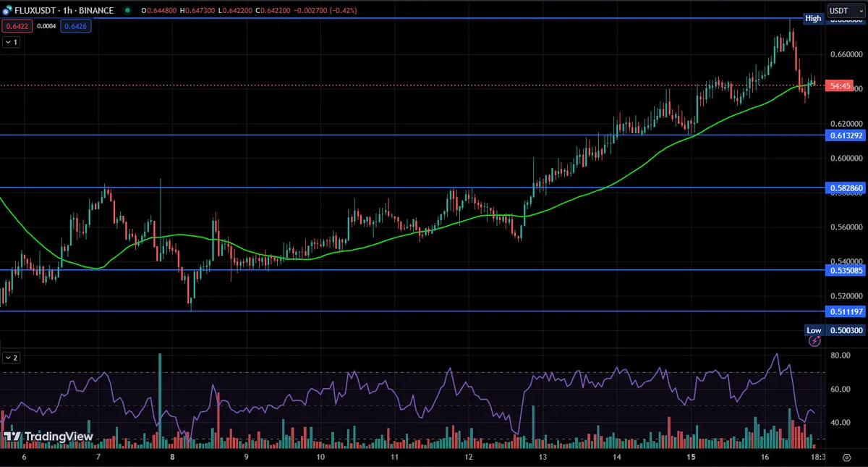Click date 13 on the time axis

point(542,458)
